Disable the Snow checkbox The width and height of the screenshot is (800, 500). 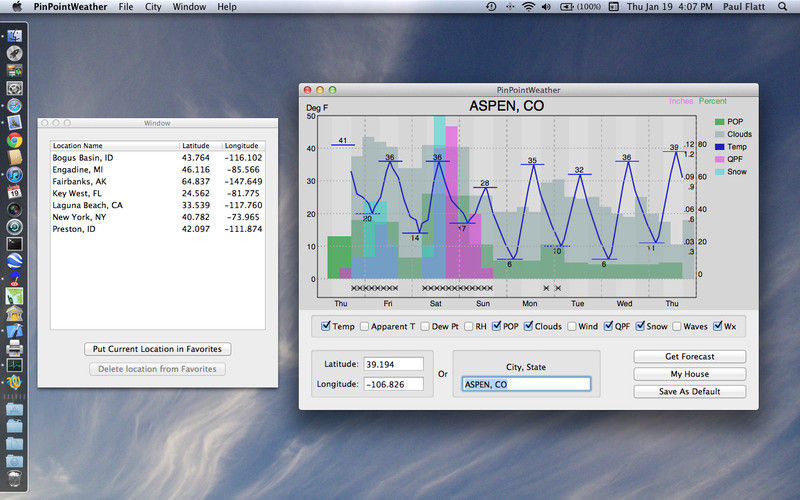[640, 326]
